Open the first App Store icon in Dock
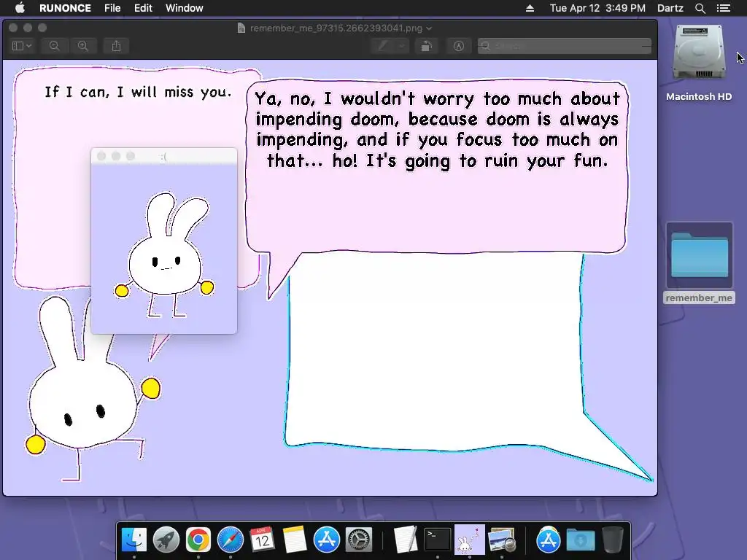747x560 pixels. (326, 540)
